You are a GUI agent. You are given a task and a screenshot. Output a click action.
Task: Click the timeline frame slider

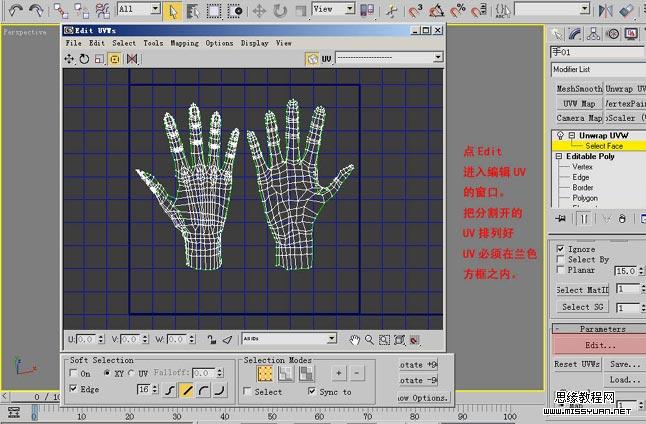(35, 397)
